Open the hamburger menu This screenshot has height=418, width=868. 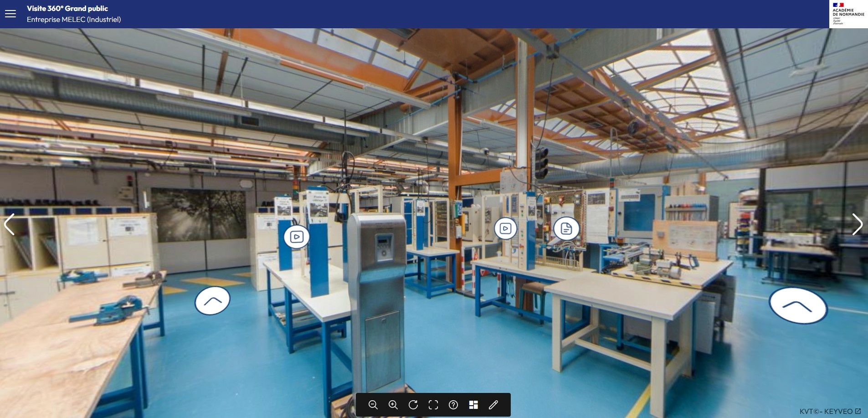tap(10, 14)
